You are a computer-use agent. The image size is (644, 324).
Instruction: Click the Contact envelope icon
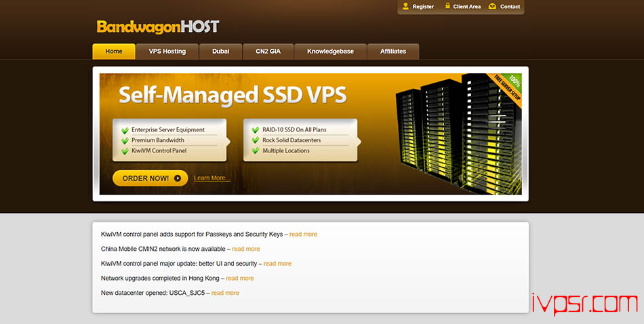click(x=492, y=6)
